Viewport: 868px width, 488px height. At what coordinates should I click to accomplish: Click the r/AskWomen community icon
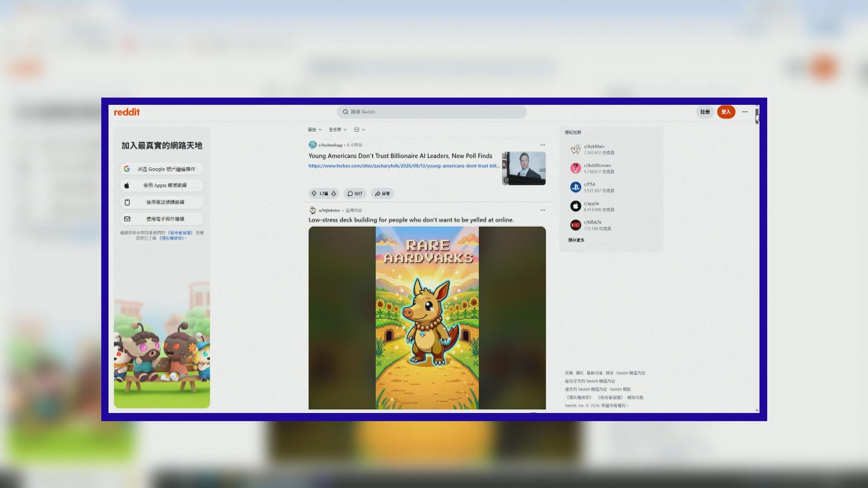(x=576, y=168)
